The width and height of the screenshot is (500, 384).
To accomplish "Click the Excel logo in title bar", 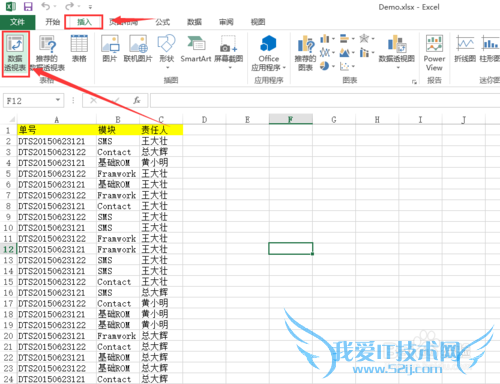I will (11, 6).
